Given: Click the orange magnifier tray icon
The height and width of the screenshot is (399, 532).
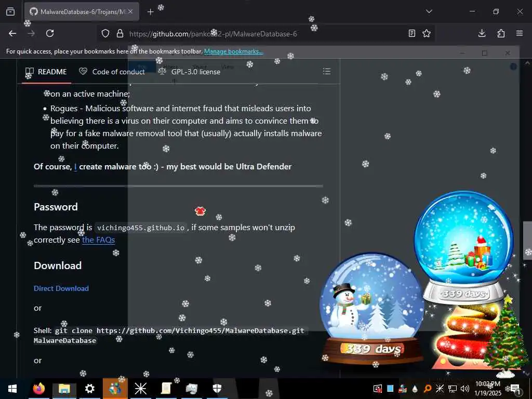Looking at the screenshot, I should (x=428, y=389).
